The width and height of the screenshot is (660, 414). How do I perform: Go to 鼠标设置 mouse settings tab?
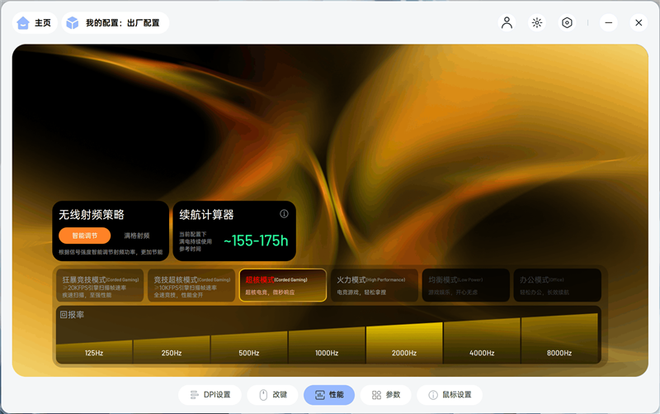(x=450, y=395)
